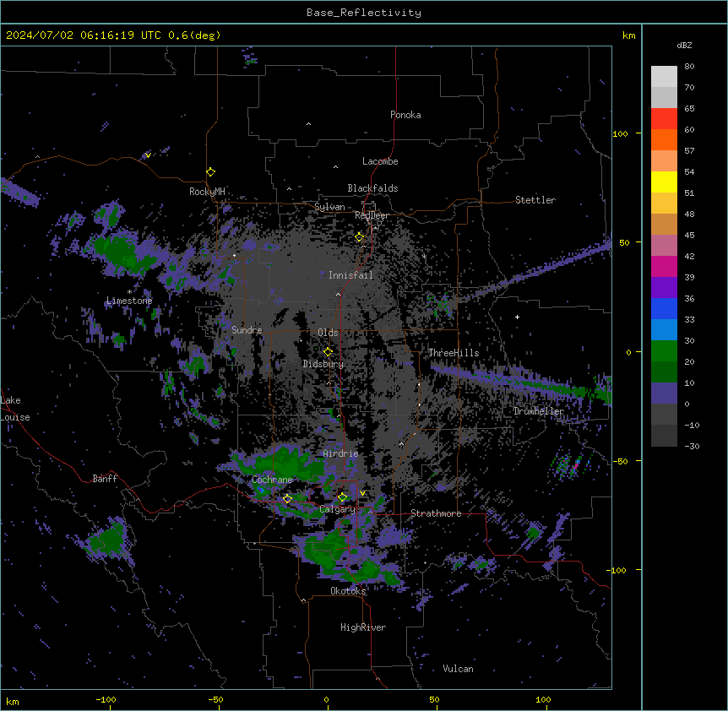This screenshot has width=728, height=711.
Task: Click the Cochrane map label
Action: tap(272, 480)
